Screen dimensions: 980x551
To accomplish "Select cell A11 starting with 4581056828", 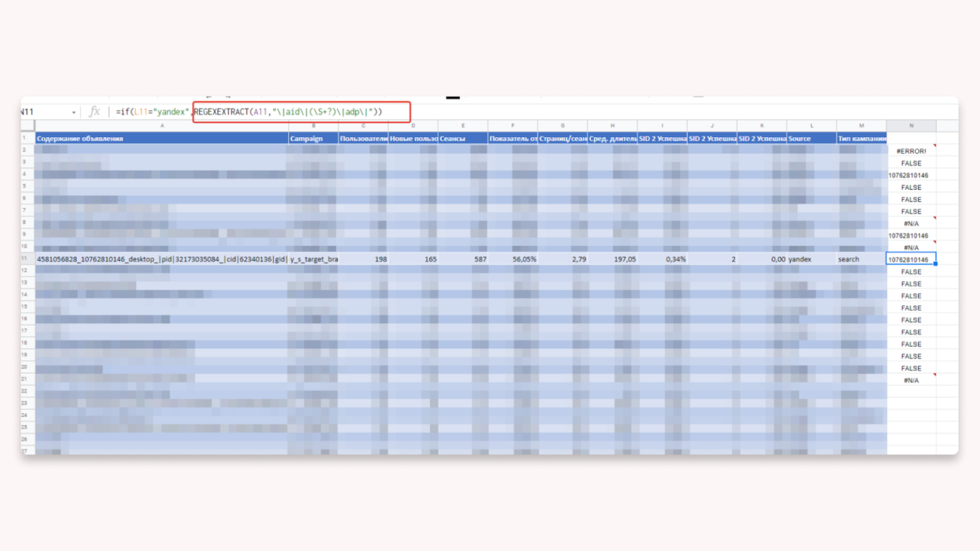I will [x=162, y=260].
